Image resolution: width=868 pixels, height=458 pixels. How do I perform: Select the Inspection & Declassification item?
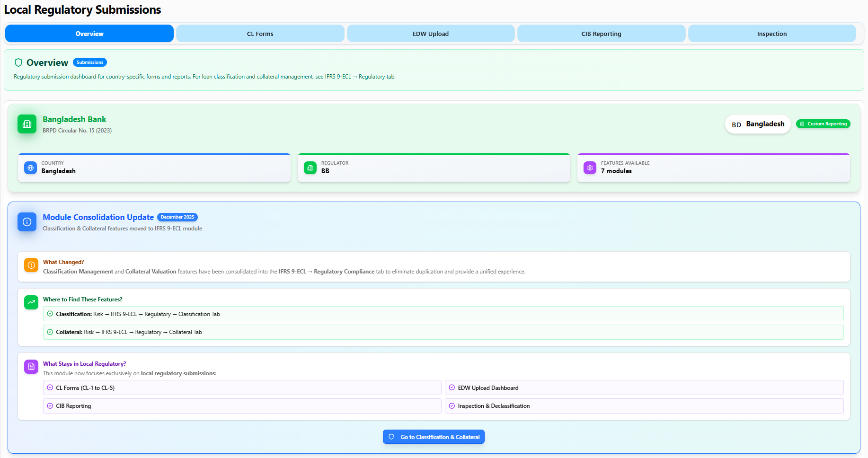[x=644, y=406]
